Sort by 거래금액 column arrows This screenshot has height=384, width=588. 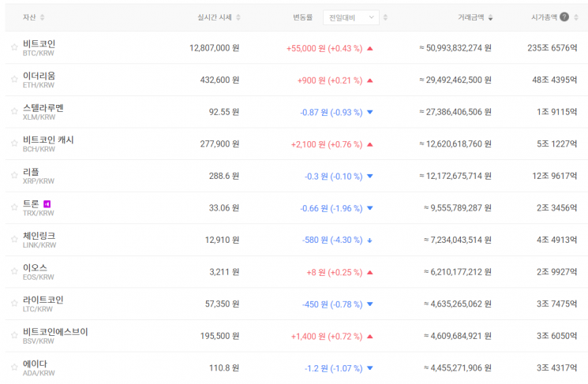(x=490, y=17)
